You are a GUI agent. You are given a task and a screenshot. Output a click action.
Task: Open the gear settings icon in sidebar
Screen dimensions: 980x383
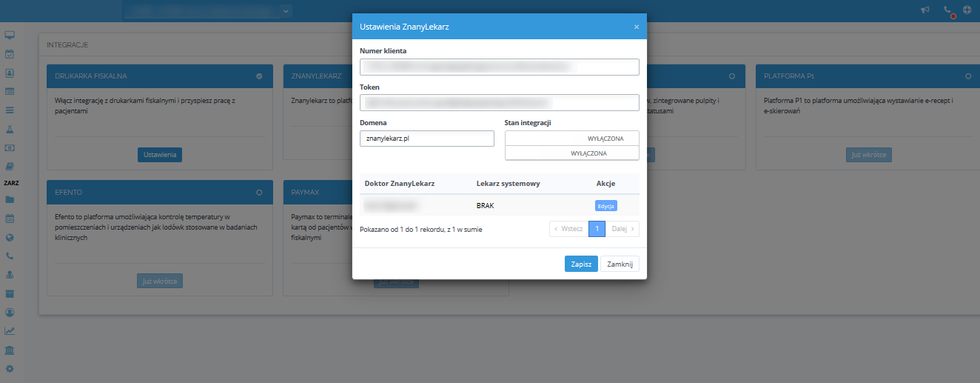click(x=10, y=368)
